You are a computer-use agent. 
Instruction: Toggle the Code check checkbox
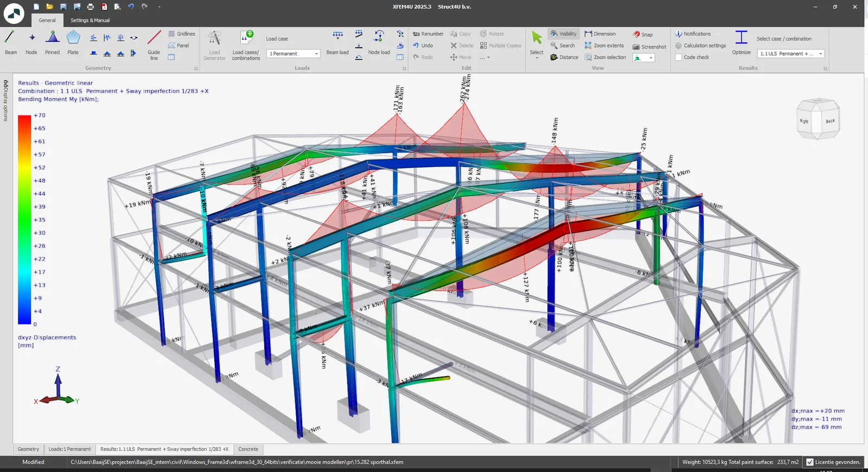tap(678, 57)
